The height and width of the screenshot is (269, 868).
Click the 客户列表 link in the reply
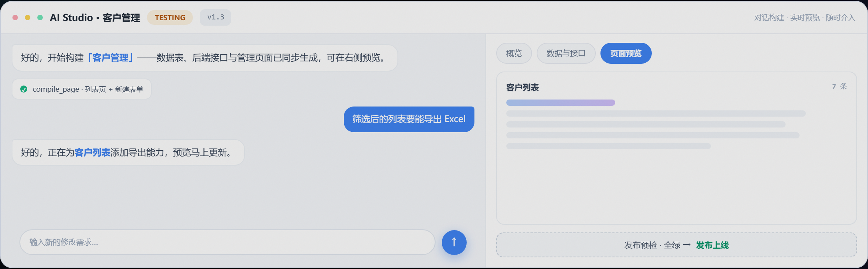pos(92,153)
